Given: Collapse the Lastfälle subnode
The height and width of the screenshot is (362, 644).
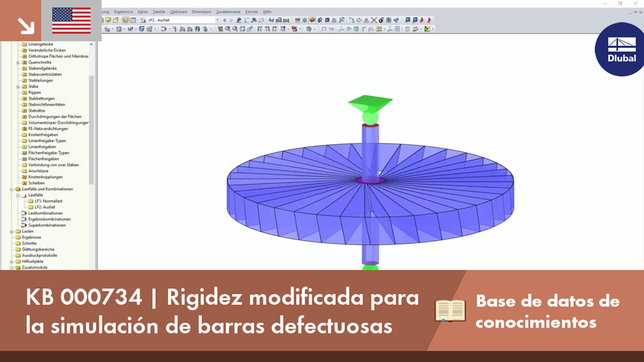Looking at the screenshot, I should (18, 195).
